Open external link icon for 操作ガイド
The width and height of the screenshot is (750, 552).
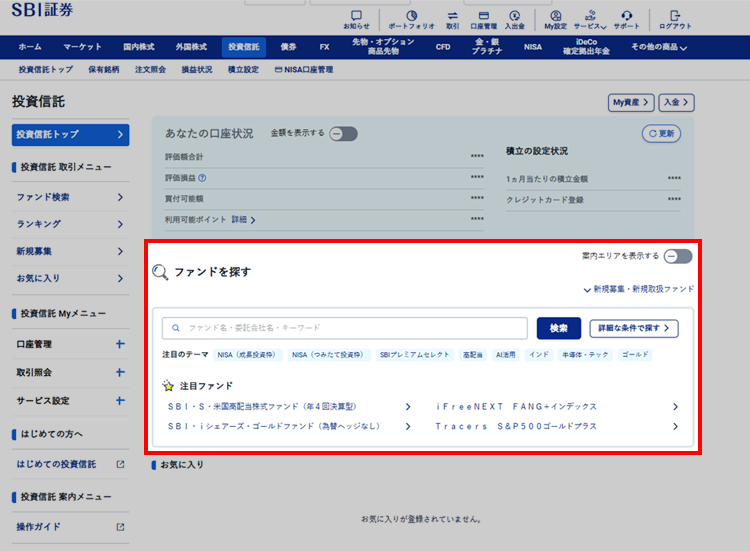tap(121, 527)
